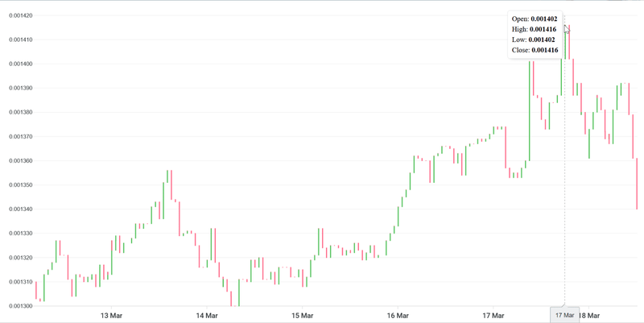Click the vertical dashed crosshair line
Image resolution: width=644 pixels, height=323 pixels.
click(564, 201)
